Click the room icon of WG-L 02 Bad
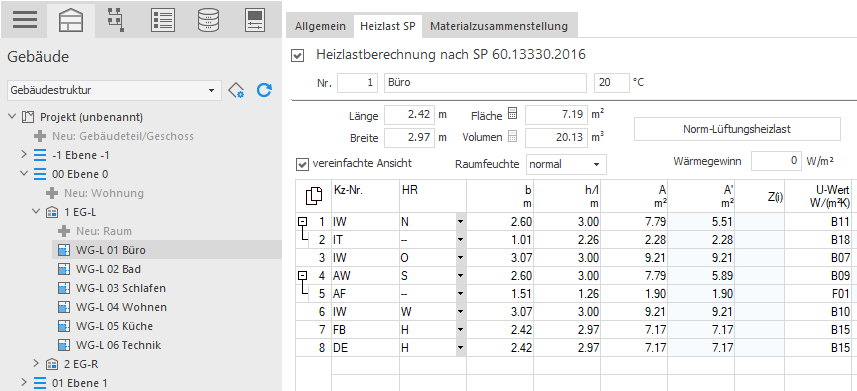 click(x=64, y=269)
